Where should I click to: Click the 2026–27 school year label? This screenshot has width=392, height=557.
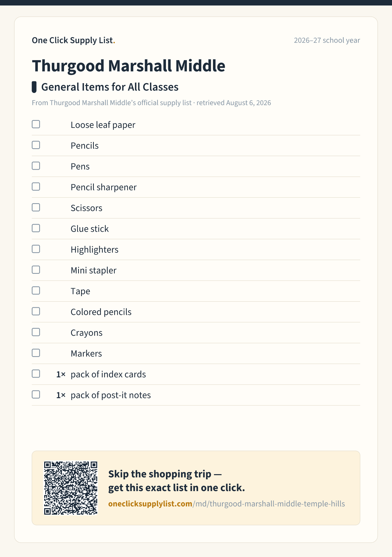click(327, 40)
